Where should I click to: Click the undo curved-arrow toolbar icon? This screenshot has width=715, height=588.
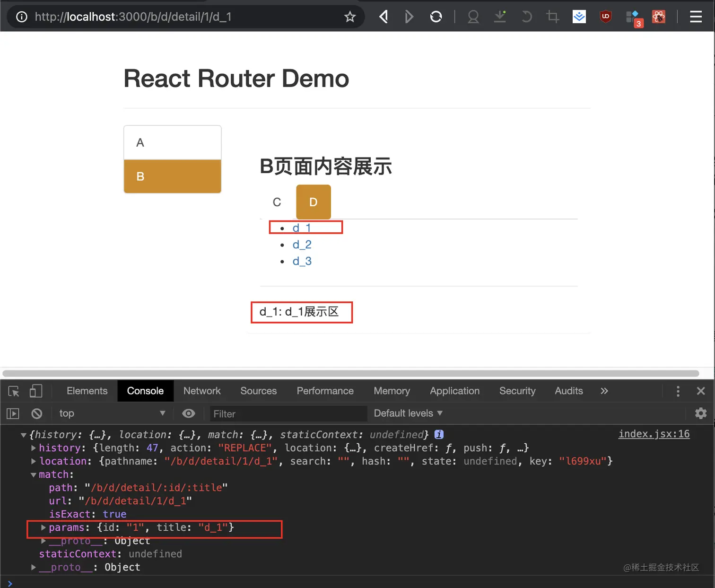(526, 17)
